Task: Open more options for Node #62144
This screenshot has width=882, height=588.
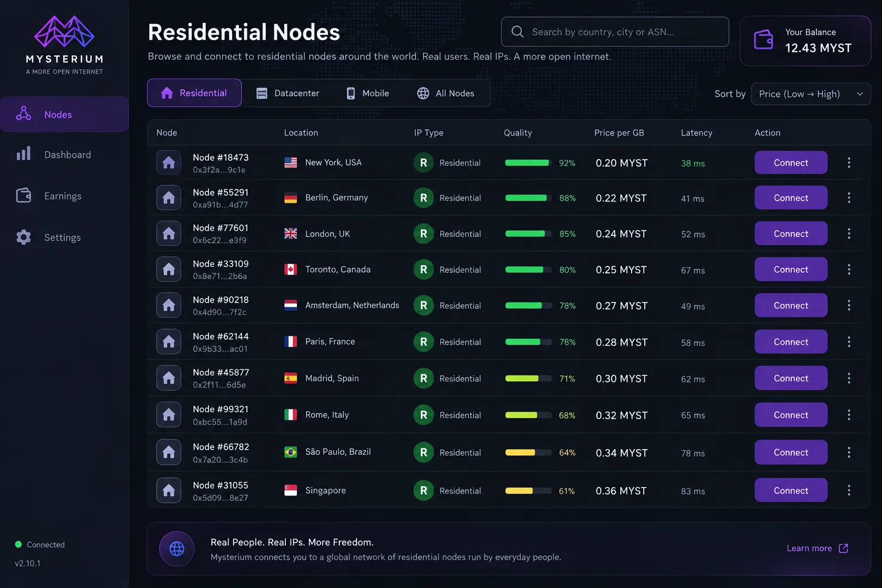Action: point(849,342)
